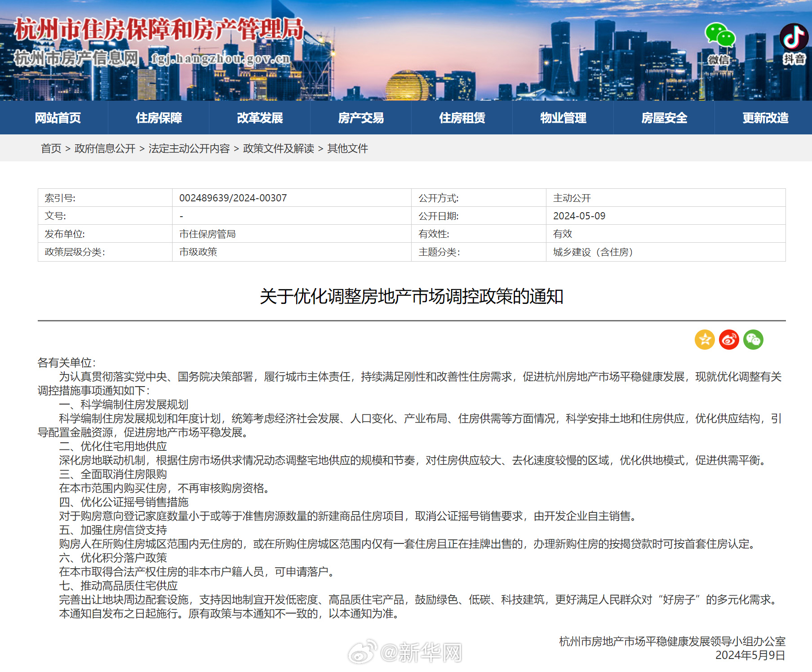Click the signature 杭州市房地产市场平稳健康发展领导小组办公室
812x672 pixels.
672,641
